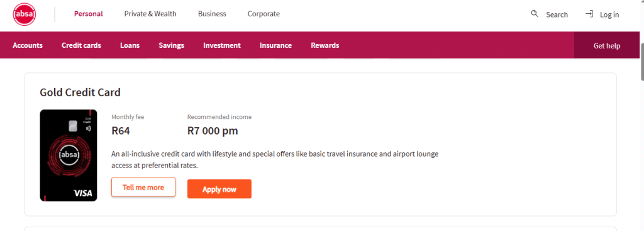Expand the Savings menu
Image resolution: width=644 pixels, height=231 pixels.
171,45
